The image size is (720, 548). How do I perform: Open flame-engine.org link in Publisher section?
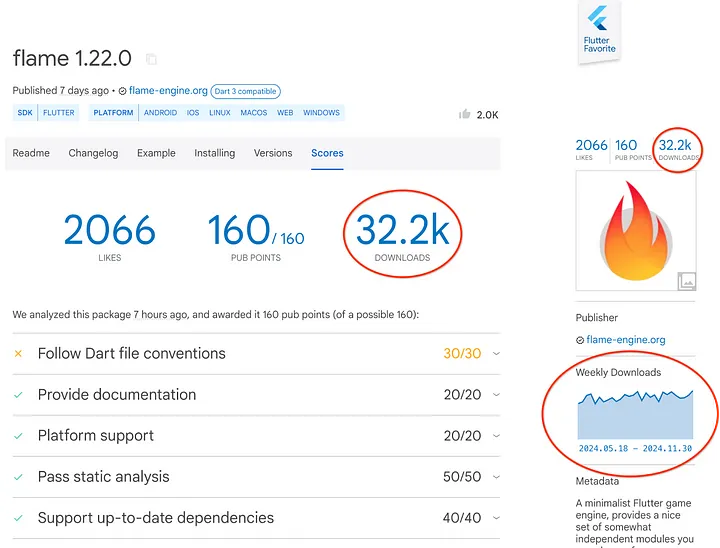pos(625,339)
